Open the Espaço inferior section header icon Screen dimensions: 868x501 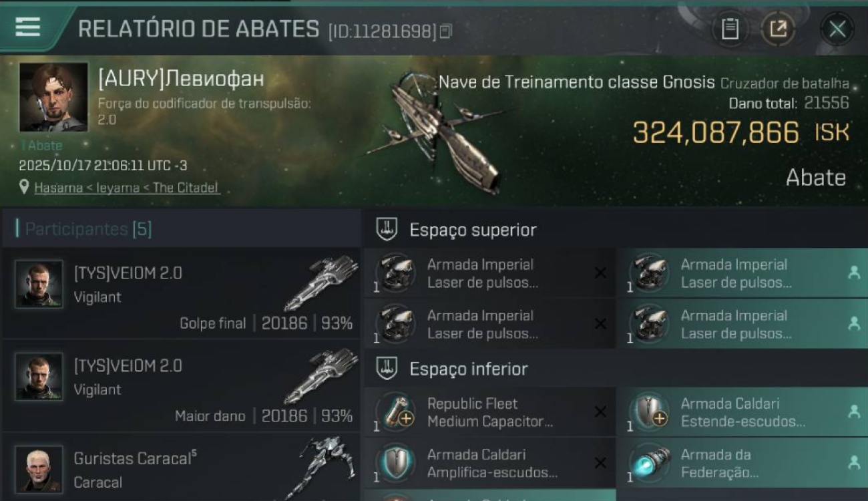(387, 368)
